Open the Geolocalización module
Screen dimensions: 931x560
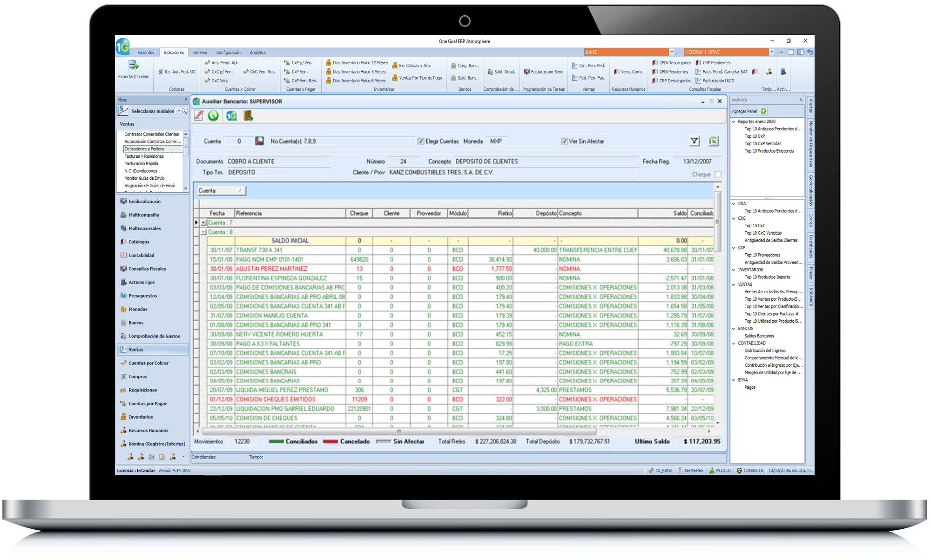click(x=144, y=202)
